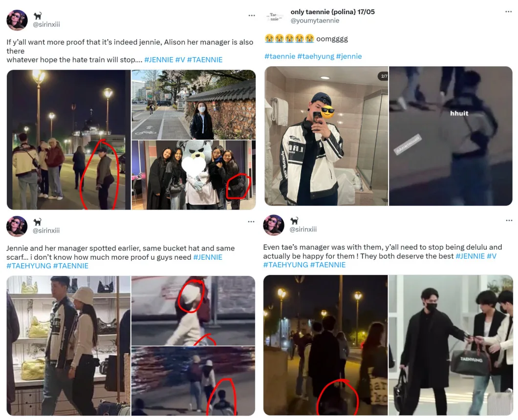The width and height of the screenshot is (518, 420).
Task: Open the #taehyung hashtag in youmytaennie tweet
Action: click(316, 56)
